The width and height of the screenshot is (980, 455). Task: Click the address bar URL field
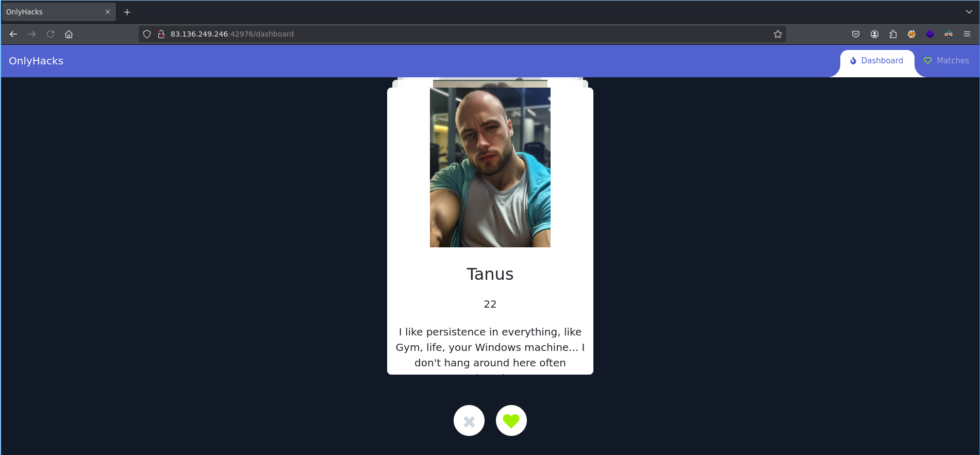(x=464, y=34)
